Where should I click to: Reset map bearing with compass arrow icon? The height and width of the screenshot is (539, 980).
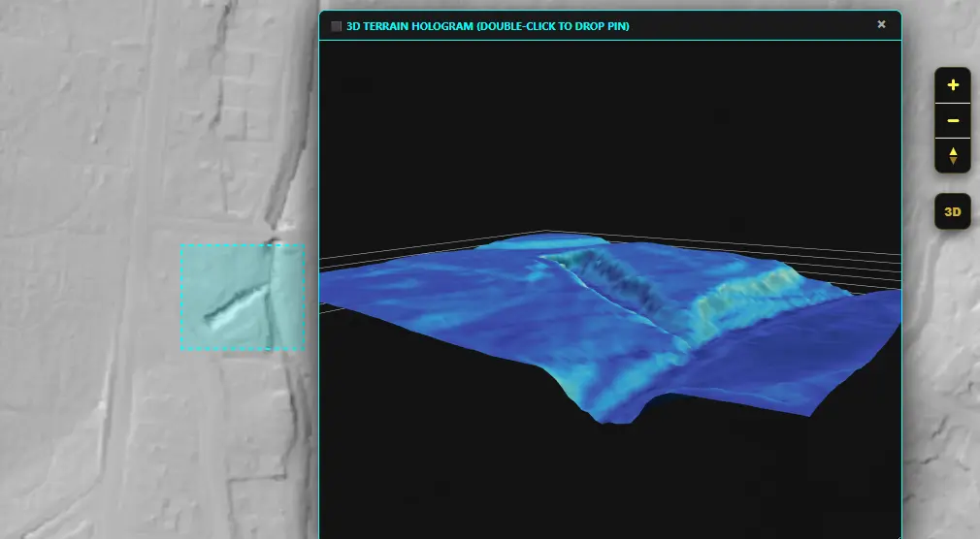[x=953, y=156]
